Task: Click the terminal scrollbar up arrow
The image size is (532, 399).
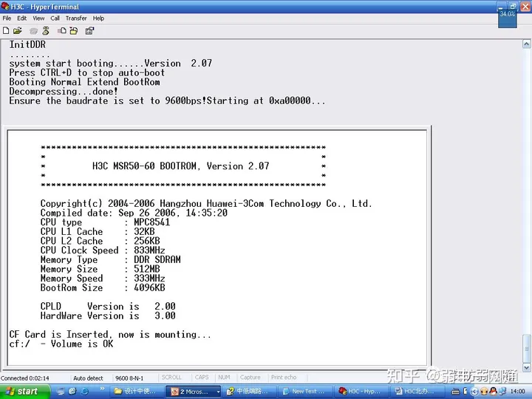Action: (527, 44)
